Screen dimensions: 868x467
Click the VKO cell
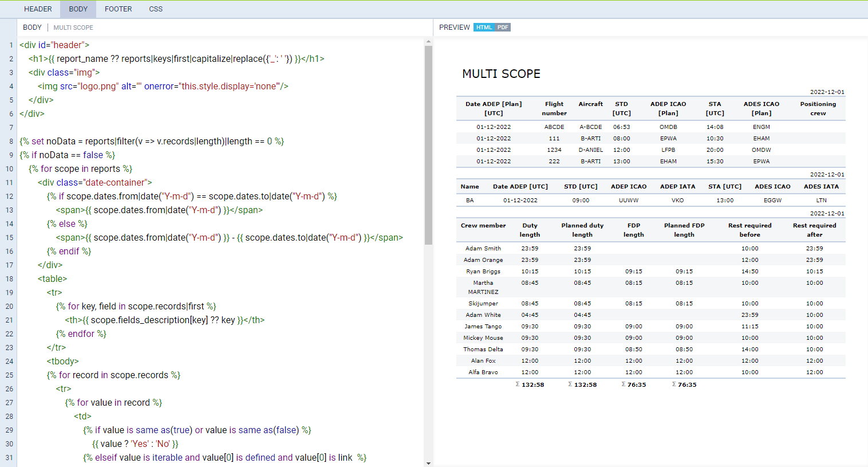[x=678, y=201]
